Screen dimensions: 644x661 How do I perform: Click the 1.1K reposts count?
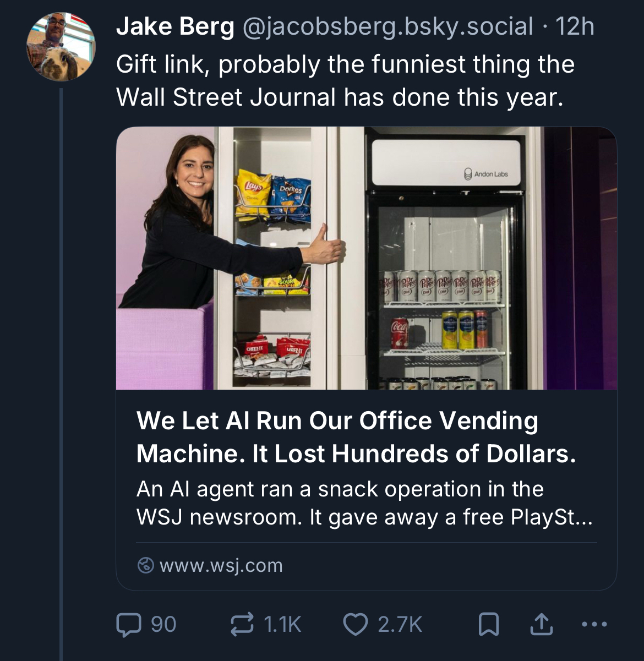[x=282, y=624]
